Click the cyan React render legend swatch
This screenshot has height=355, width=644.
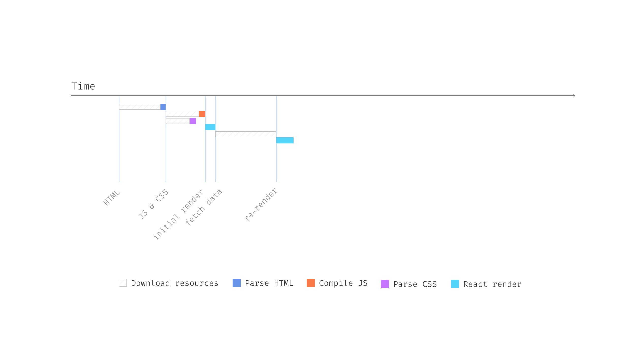[x=455, y=284]
